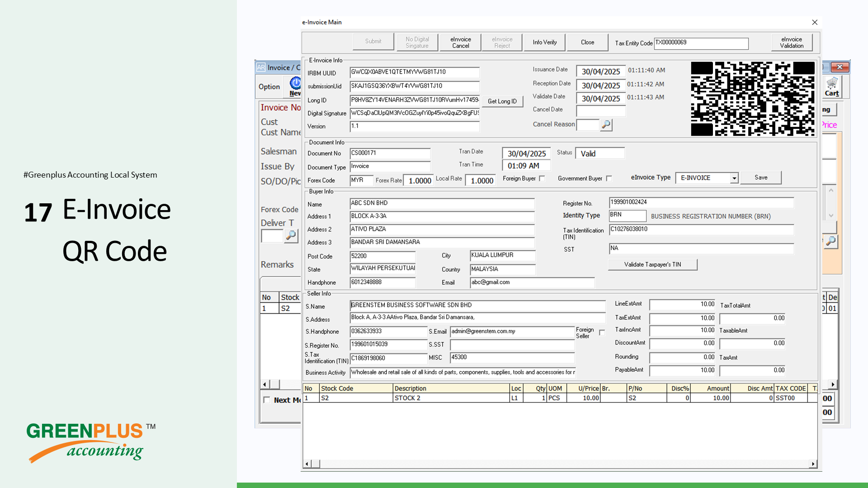
Task: Click the Description column header
Action: click(x=451, y=388)
